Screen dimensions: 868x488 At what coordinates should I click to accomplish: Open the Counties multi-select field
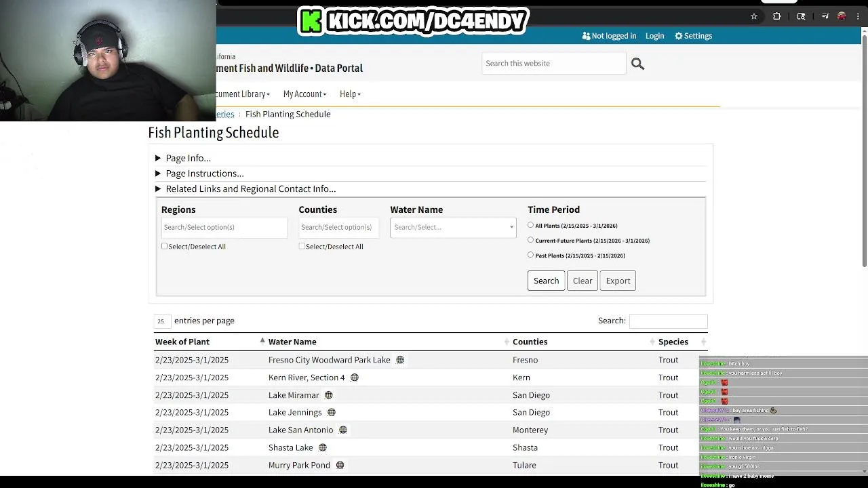coord(338,227)
